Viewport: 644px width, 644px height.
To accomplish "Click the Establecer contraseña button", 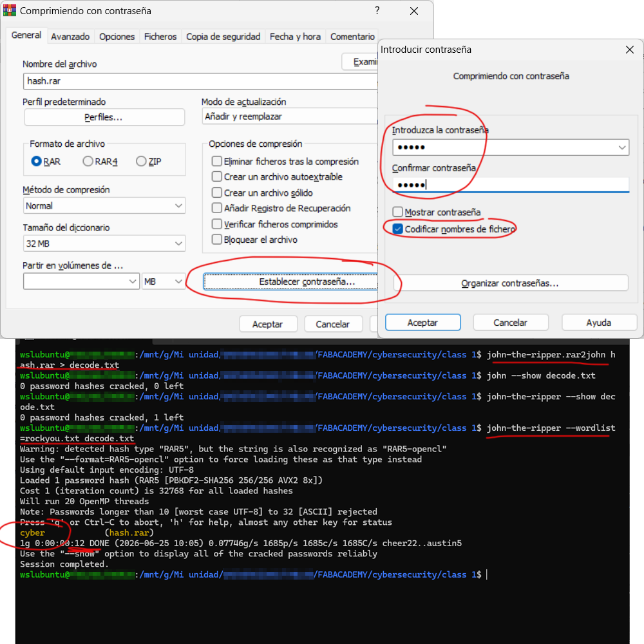I will [x=290, y=281].
